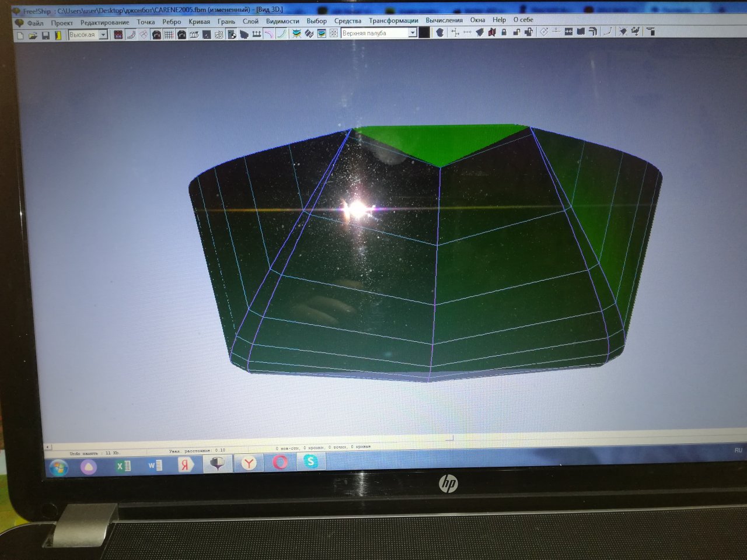The height and width of the screenshot is (560, 747).
Task: Open Skype from the taskbar
Action: tap(310, 462)
